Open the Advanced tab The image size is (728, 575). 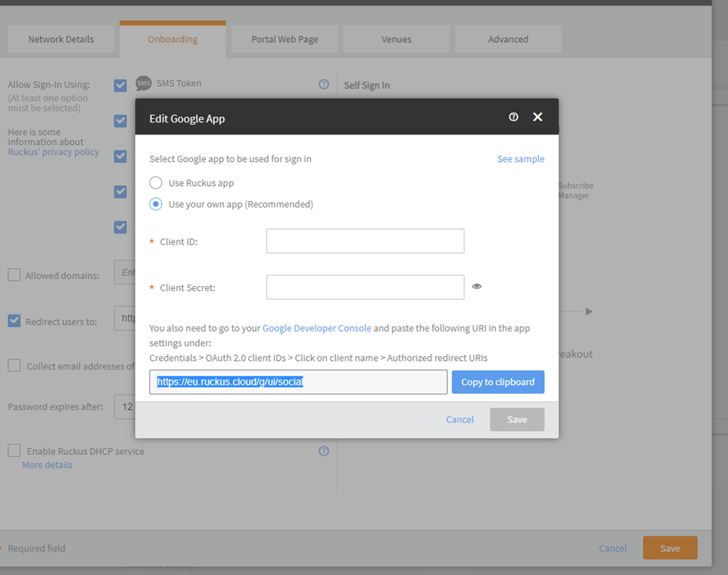[x=508, y=40]
